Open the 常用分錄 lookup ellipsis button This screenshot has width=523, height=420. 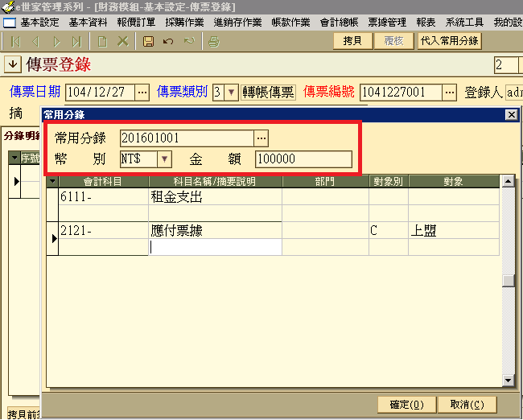point(261,138)
